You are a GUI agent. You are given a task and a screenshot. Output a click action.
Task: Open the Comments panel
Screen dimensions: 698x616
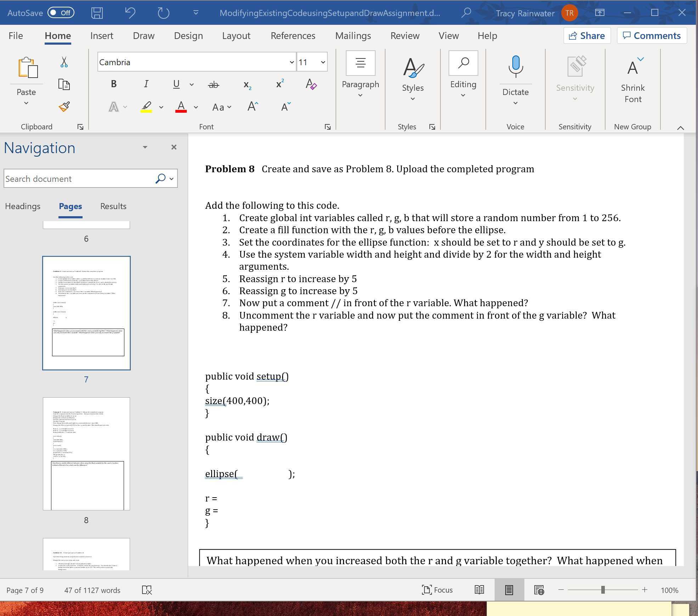[x=652, y=35]
